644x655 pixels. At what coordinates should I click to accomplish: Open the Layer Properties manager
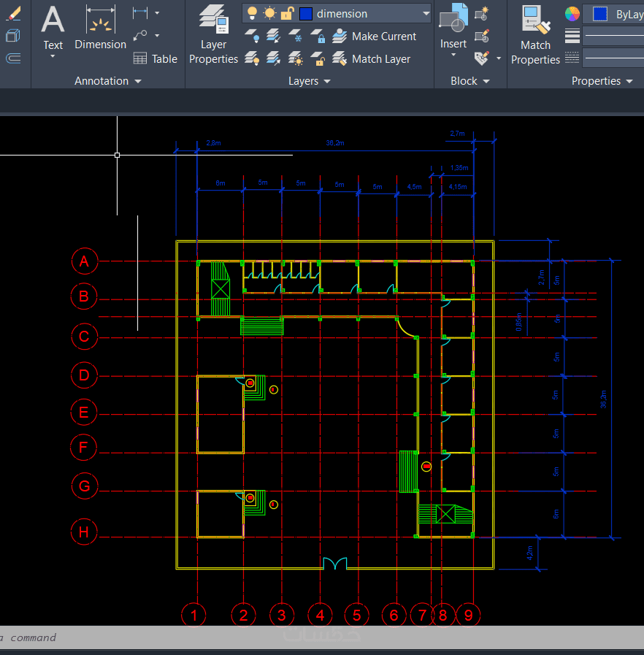(x=213, y=35)
